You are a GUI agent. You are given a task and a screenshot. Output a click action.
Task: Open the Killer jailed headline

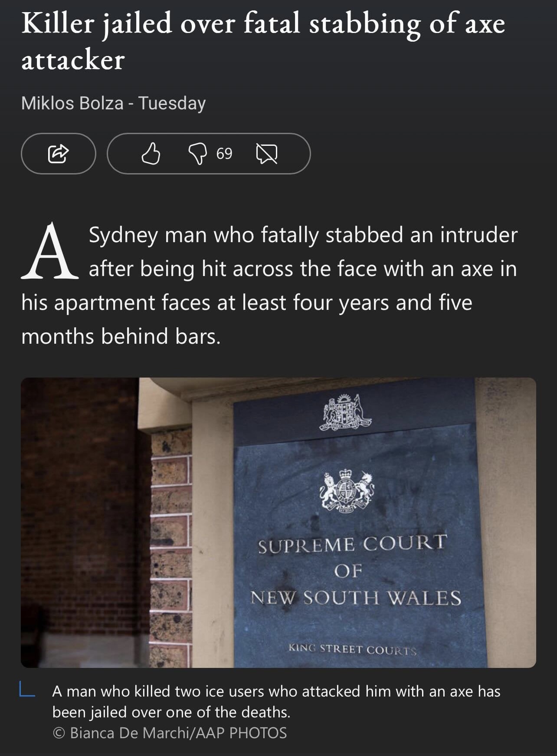[263, 41]
